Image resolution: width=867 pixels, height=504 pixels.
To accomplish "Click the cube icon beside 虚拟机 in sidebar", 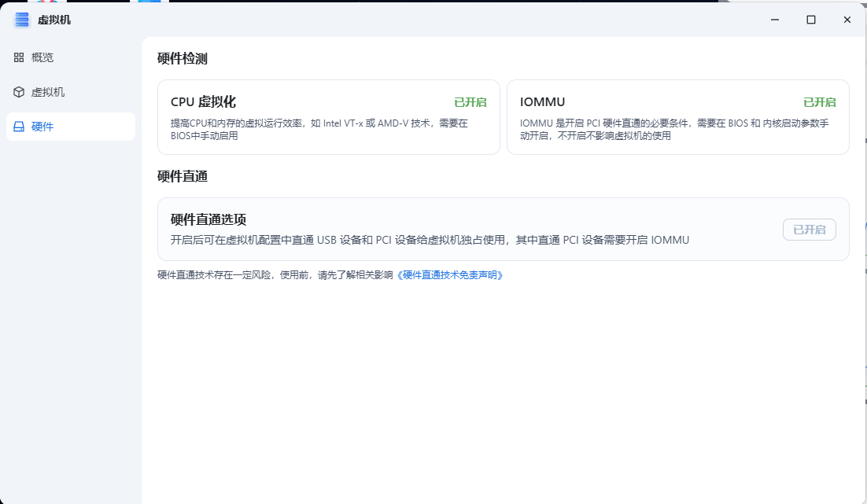I will [x=19, y=92].
